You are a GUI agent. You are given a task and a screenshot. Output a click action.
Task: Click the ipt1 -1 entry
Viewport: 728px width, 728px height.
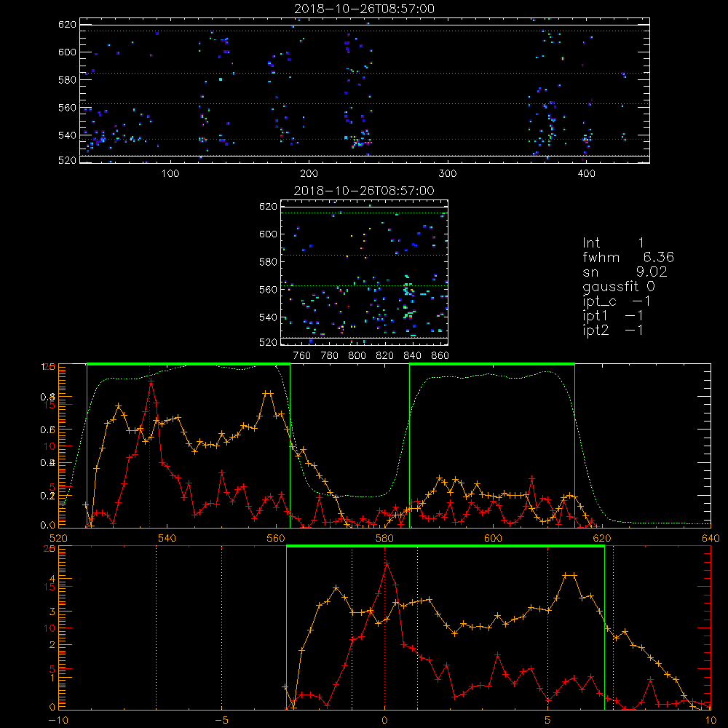pos(613,316)
